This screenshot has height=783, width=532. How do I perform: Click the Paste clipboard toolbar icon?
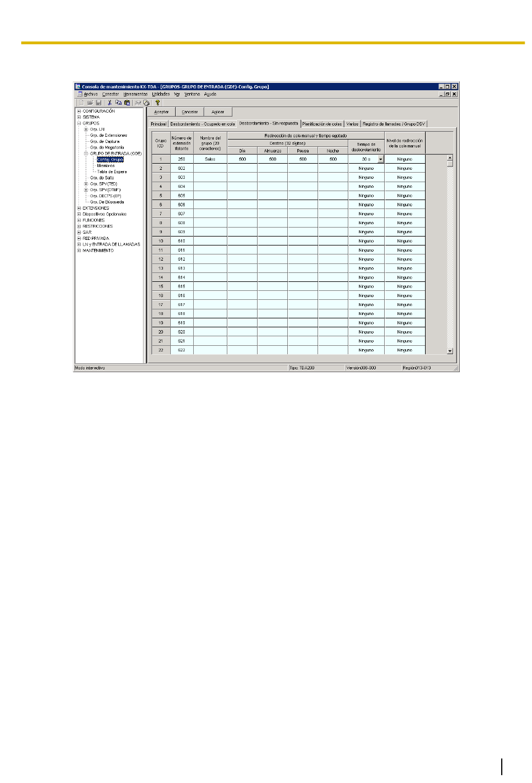click(x=127, y=103)
